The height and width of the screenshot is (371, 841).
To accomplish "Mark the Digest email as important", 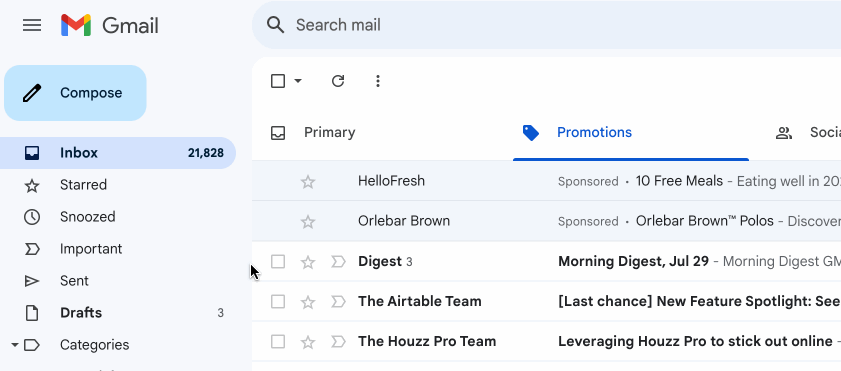I will click(x=338, y=262).
